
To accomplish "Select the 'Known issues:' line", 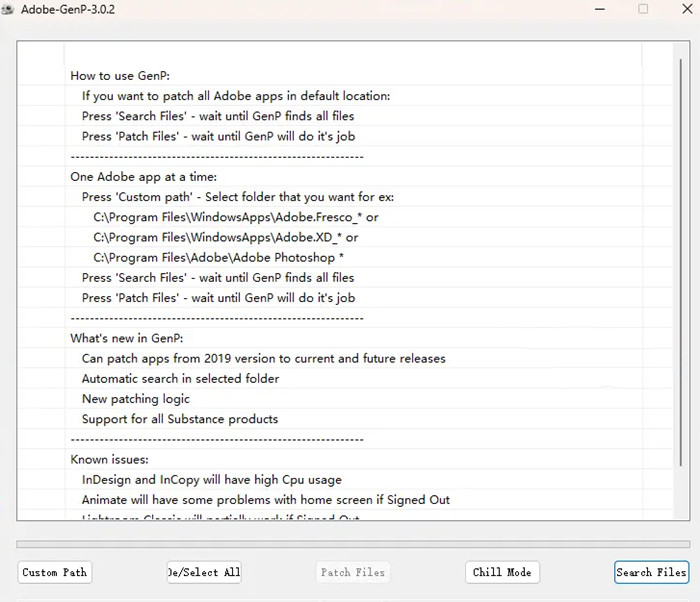I will (x=109, y=460).
